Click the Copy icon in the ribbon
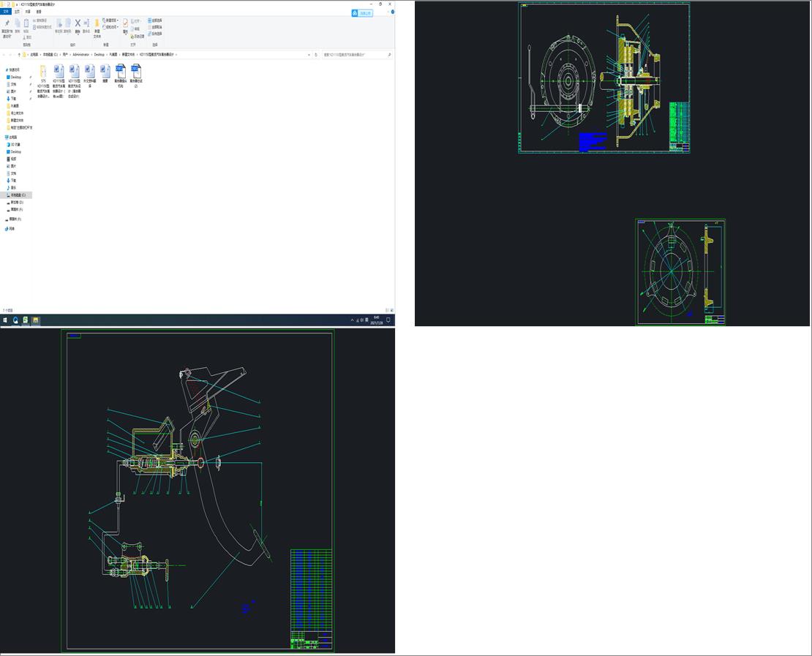 (x=17, y=23)
